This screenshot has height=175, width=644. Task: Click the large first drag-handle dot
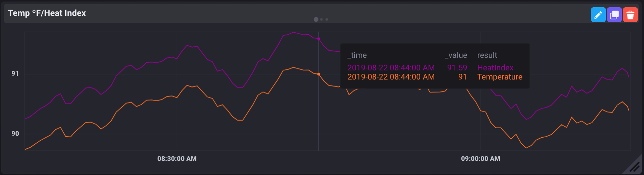(316, 19)
